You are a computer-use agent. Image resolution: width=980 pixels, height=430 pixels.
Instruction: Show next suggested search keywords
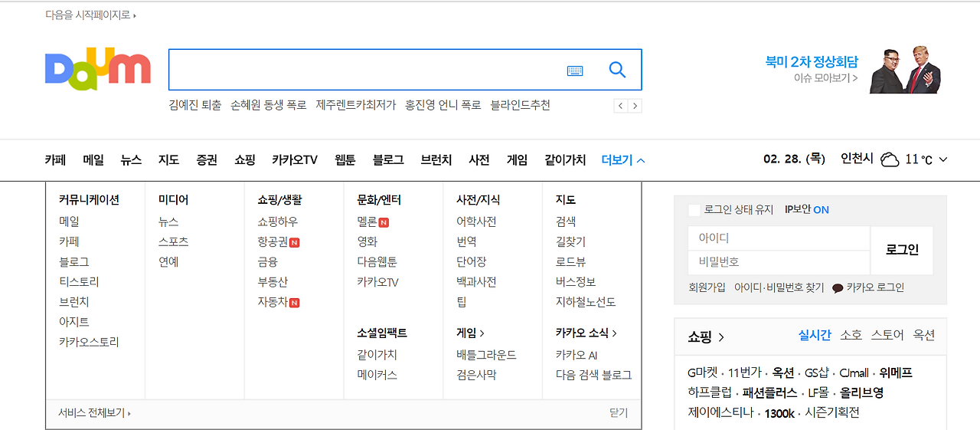pos(635,106)
